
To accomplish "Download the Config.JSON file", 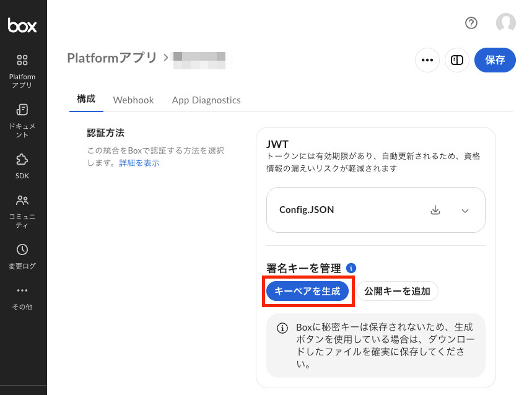I will point(435,211).
